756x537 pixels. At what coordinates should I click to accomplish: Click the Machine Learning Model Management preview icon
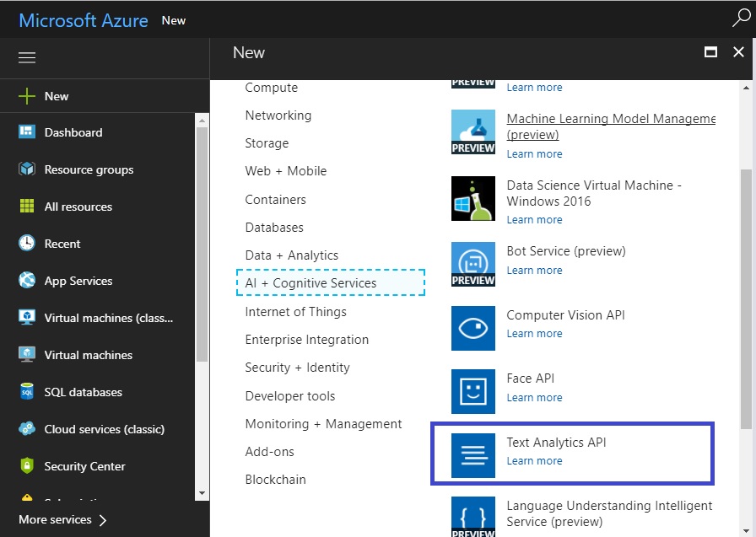tap(473, 132)
